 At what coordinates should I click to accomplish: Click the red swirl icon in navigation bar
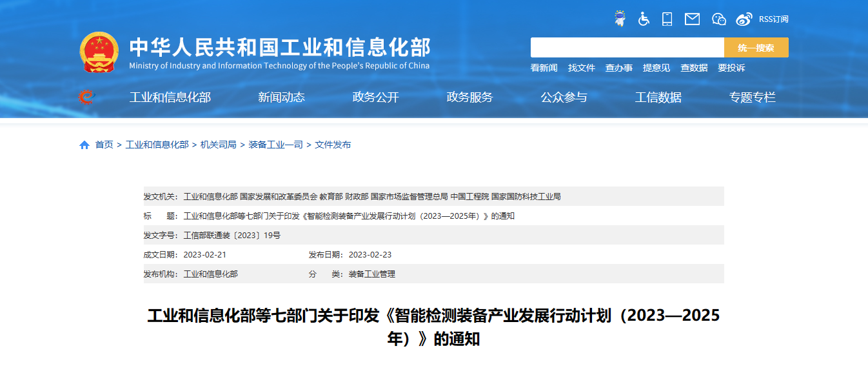(86, 97)
